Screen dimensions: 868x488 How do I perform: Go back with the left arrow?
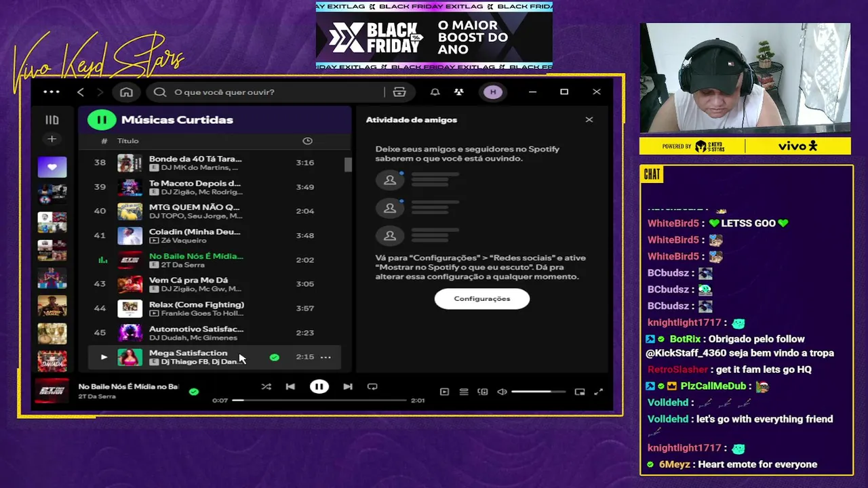click(81, 92)
